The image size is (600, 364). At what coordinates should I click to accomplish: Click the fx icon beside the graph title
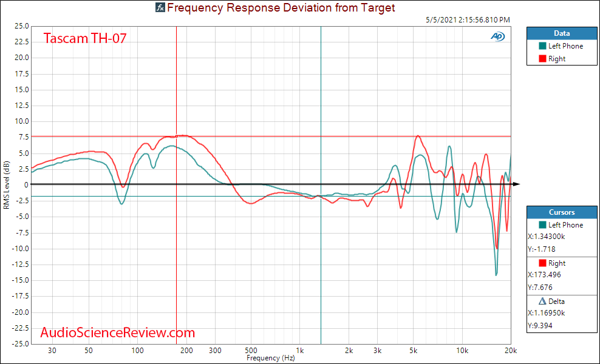click(160, 7)
